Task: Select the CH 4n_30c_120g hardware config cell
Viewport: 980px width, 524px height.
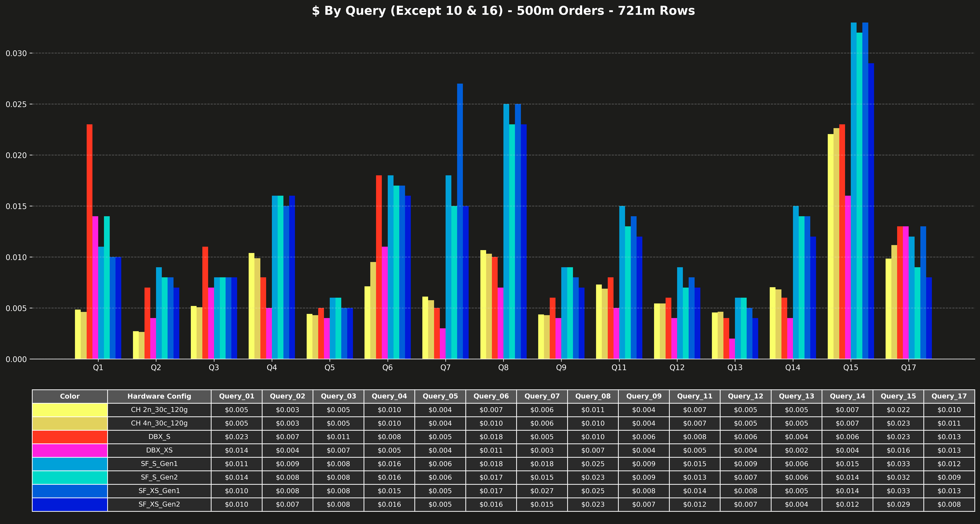Action: [x=159, y=423]
